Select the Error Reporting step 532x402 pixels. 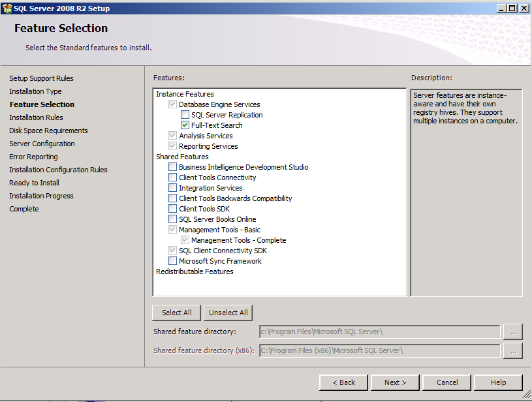33,157
